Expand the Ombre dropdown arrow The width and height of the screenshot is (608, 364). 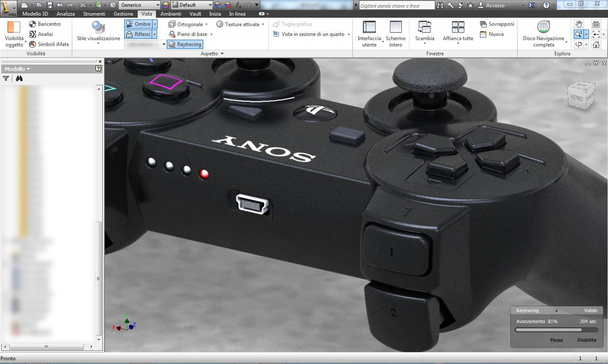155,24
